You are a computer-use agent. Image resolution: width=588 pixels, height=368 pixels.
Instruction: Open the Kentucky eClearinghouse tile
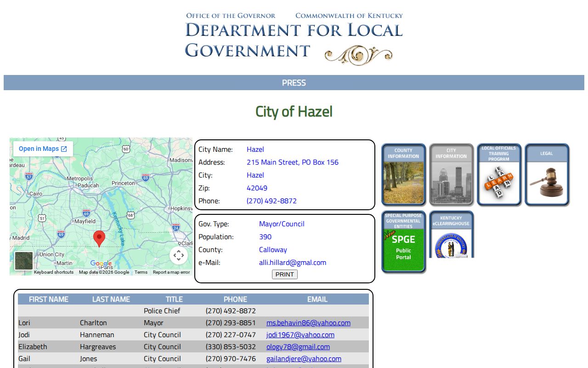point(451,235)
